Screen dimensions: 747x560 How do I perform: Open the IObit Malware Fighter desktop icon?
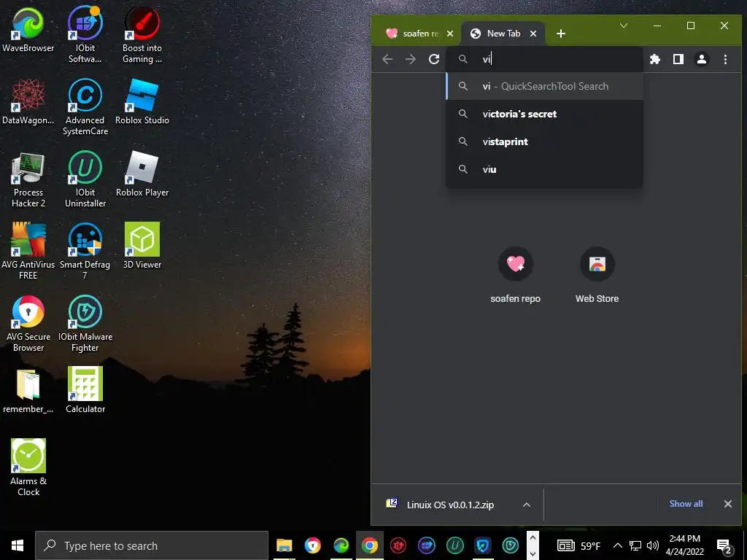point(85,323)
